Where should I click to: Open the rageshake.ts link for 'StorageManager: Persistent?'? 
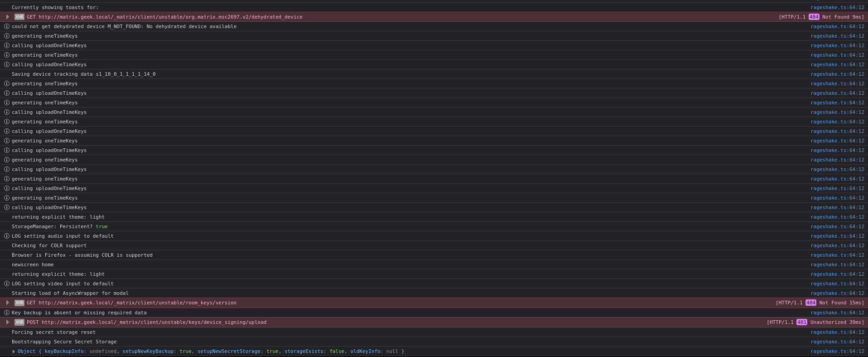coord(837,226)
